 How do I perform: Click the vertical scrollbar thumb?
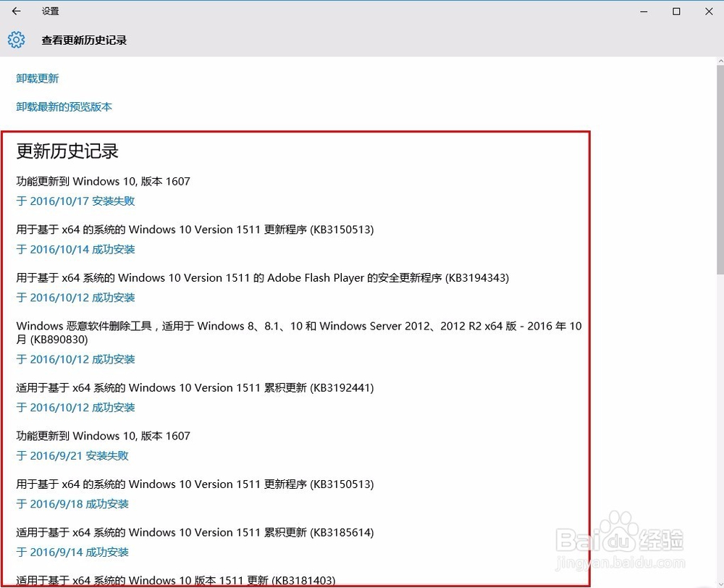720,169
